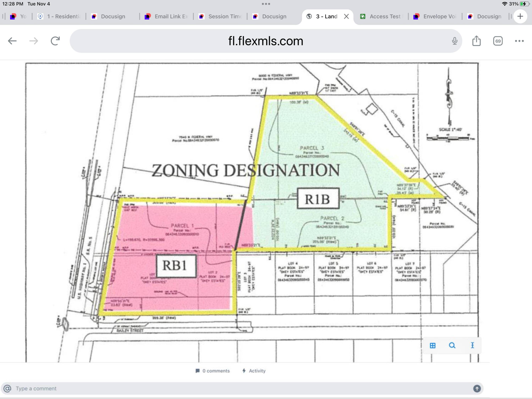The width and height of the screenshot is (532, 399).
Task: Select the text selection tool
Action: [472, 345]
